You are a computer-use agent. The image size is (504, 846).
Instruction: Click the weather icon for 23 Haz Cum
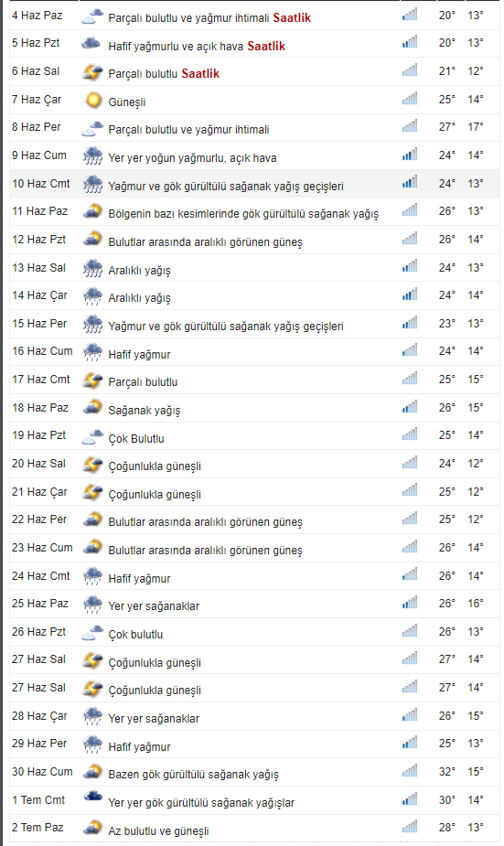point(92,548)
